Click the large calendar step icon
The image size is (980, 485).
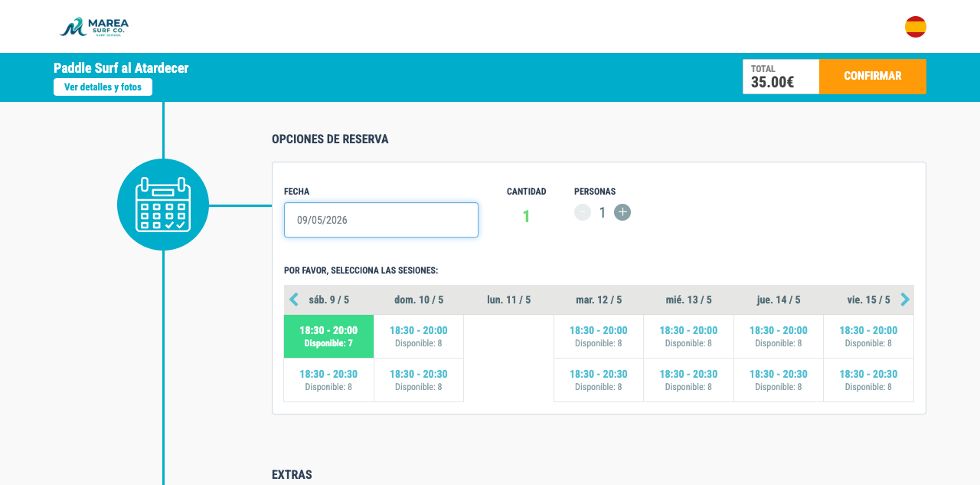tap(163, 205)
